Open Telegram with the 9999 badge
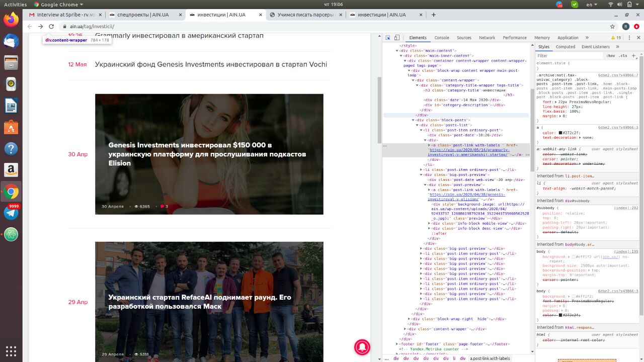 (11, 212)
